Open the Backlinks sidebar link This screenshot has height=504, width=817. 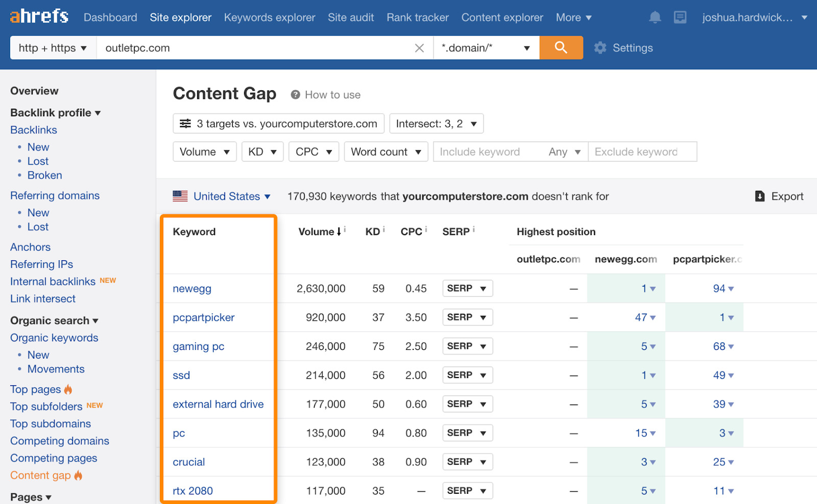coord(34,130)
